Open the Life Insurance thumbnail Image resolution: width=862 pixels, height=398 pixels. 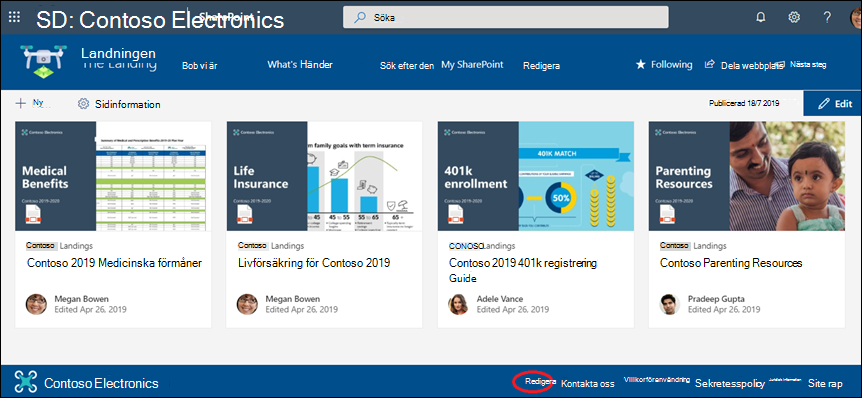click(x=324, y=176)
